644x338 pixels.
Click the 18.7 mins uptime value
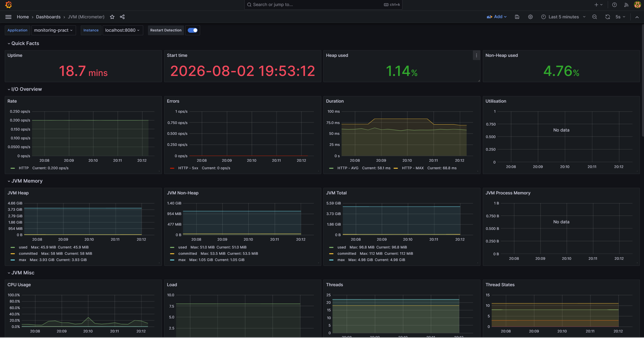(x=83, y=71)
